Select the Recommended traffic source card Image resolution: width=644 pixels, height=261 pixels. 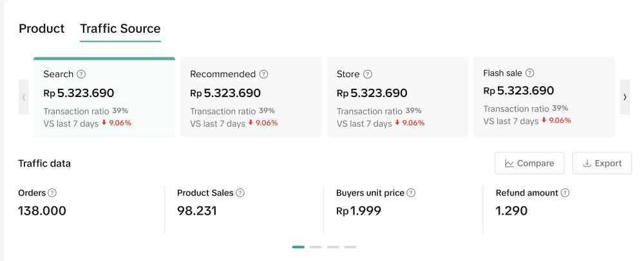[x=251, y=97]
